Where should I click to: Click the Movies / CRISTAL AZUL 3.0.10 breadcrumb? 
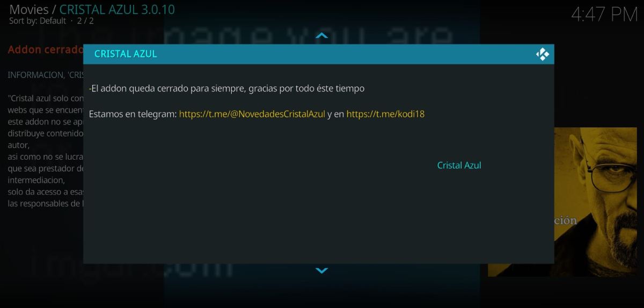point(92,9)
